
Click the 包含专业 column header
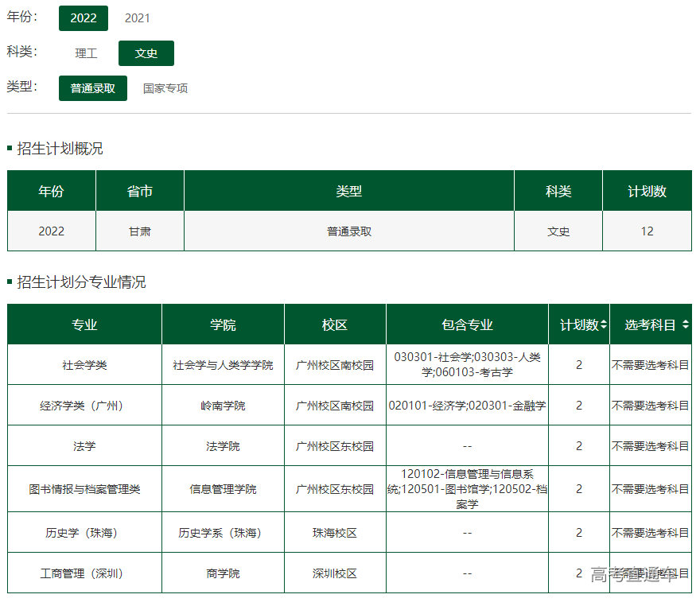point(467,324)
